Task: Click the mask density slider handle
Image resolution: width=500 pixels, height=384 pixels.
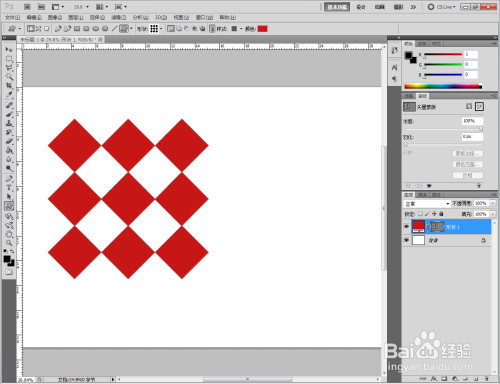Action: pos(481,128)
